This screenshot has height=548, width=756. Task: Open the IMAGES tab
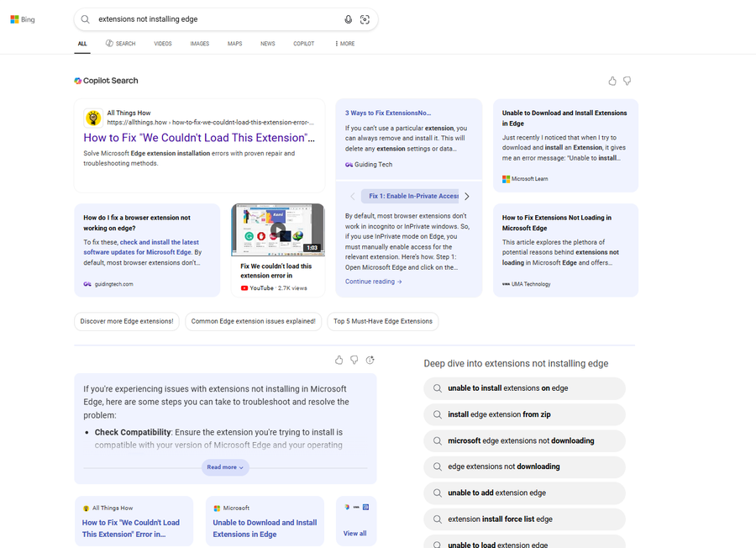coord(200,44)
